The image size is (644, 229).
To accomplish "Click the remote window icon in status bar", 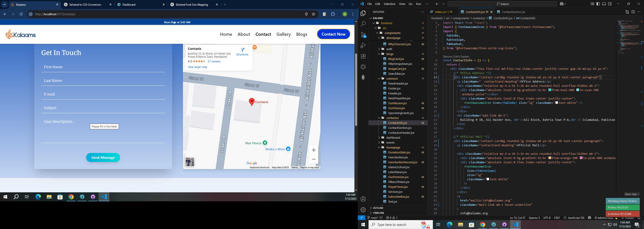I will click(362, 218).
